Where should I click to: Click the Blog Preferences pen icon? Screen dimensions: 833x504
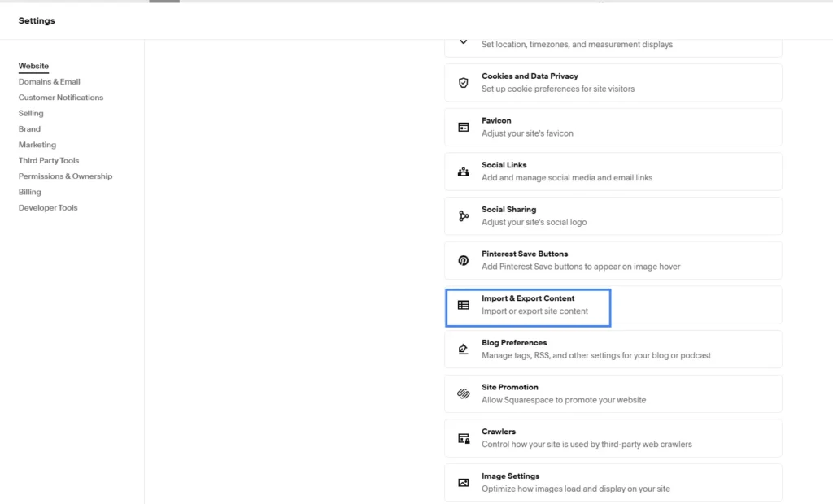click(463, 350)
